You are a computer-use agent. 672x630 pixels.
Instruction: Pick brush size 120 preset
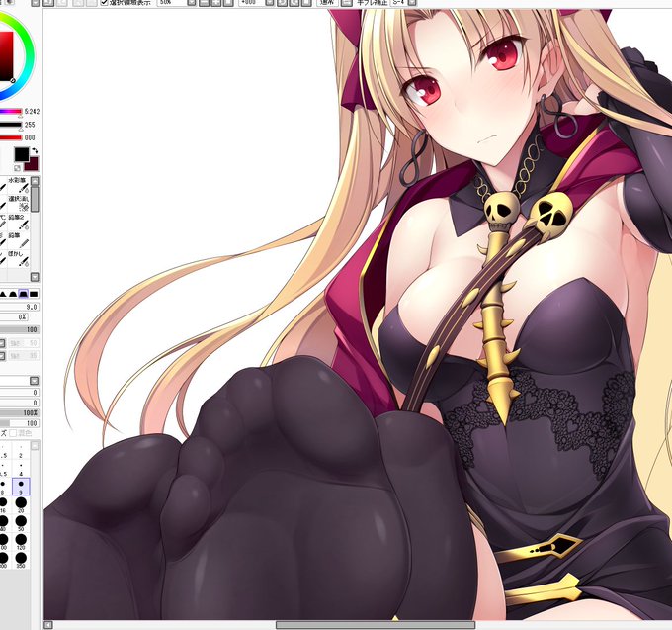coord(21,542)
